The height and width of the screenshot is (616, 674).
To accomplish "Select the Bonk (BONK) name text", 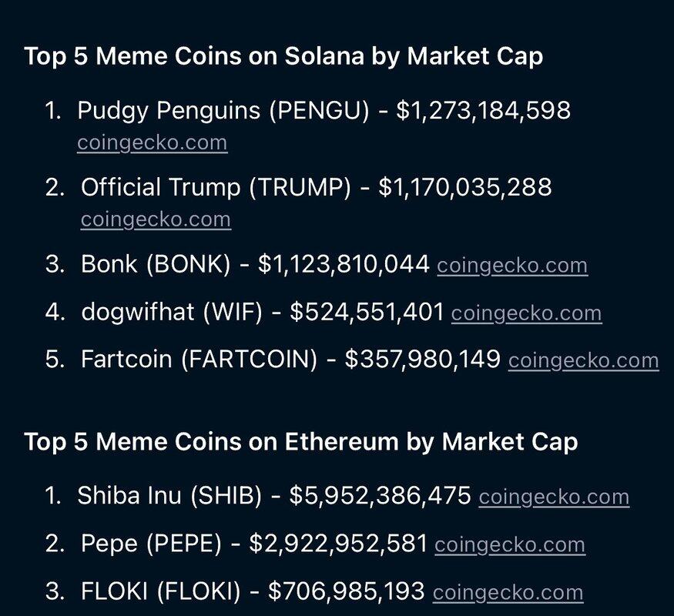I will point(156,265).
